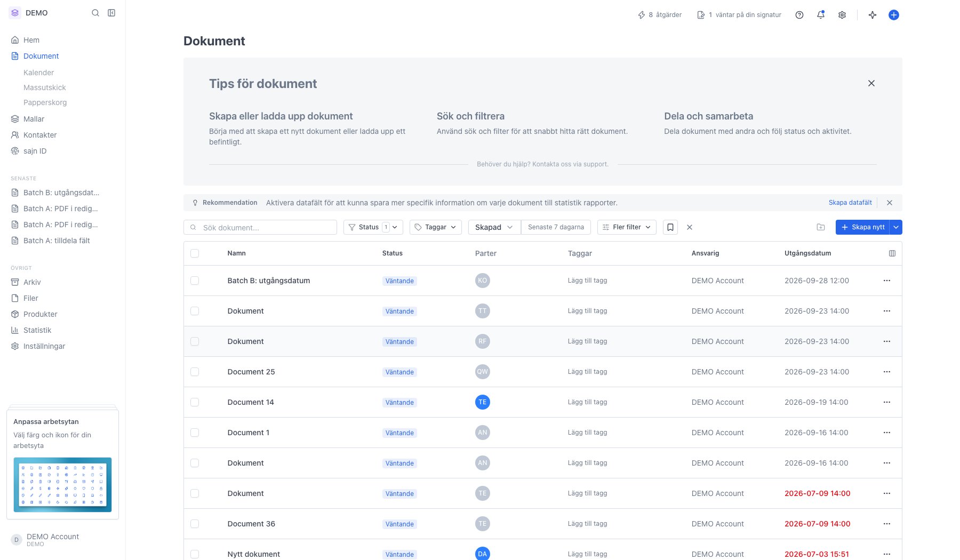Screen dimensions: 960x560
Task: Open Kontakter in the sidebar
Action: tap(40, 135)
